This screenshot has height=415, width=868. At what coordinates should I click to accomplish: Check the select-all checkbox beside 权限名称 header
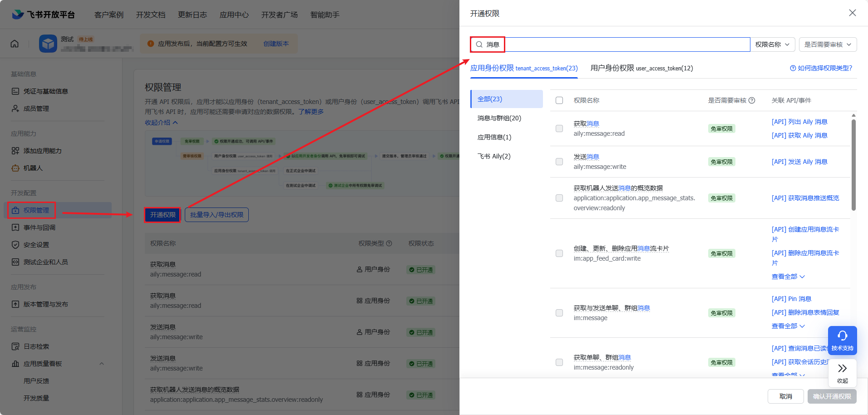pos(559,100)
